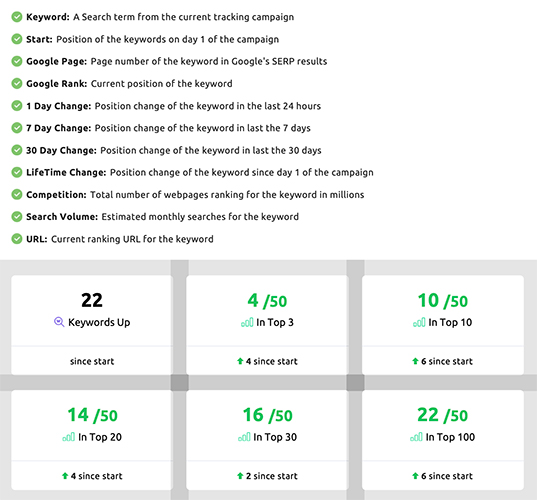Click the green check mark beside URL
The width and height of the screenshot is (537, 500).
tap(16, 239)
